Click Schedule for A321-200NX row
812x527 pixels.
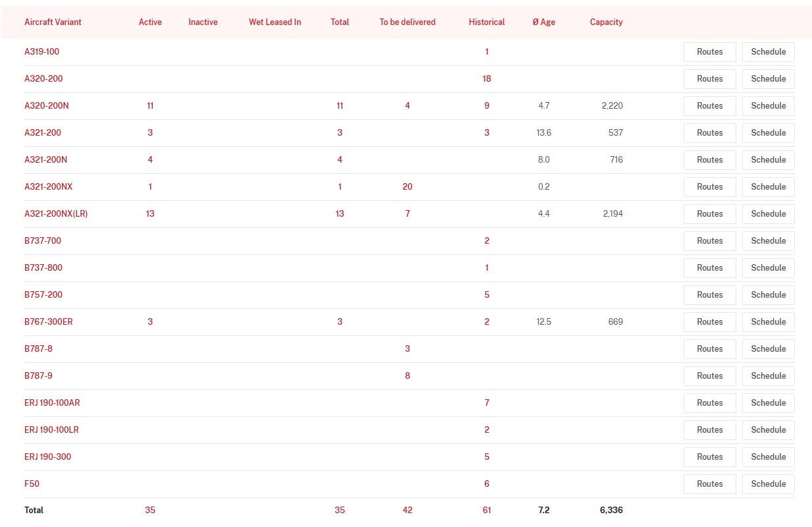[769, 187]
